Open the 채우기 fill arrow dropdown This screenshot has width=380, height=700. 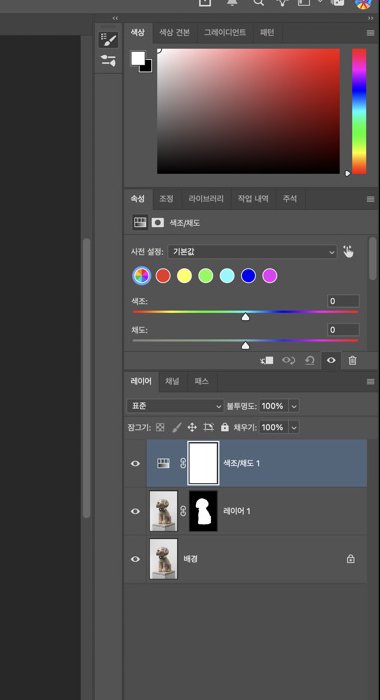[294, 427]
